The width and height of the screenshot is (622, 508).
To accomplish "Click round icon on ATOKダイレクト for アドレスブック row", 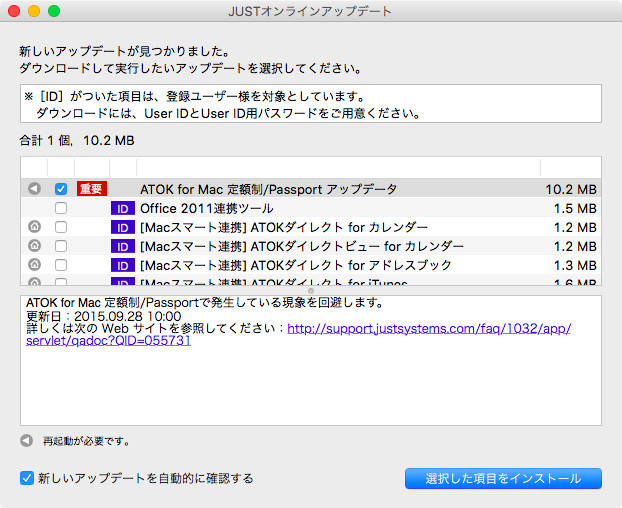I will click(35, 264).
